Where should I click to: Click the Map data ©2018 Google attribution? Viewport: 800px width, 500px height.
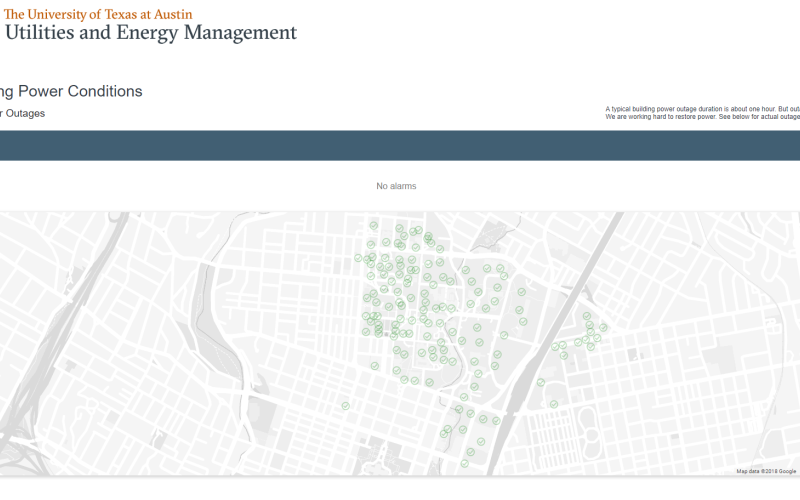[766, 471]
